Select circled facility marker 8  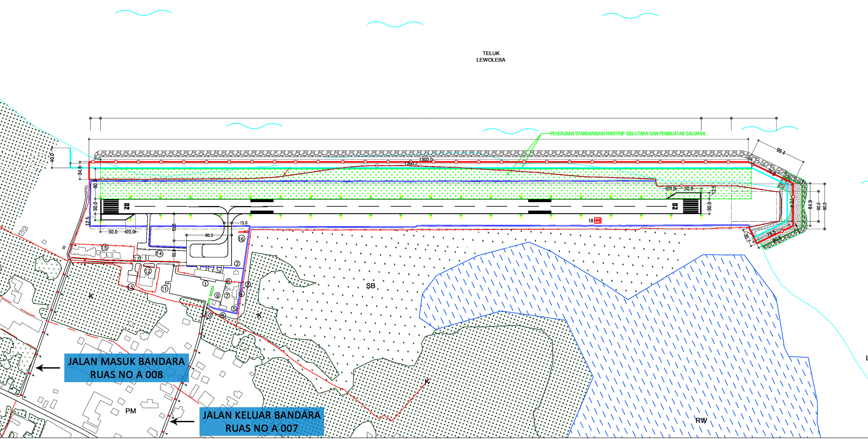222,315
